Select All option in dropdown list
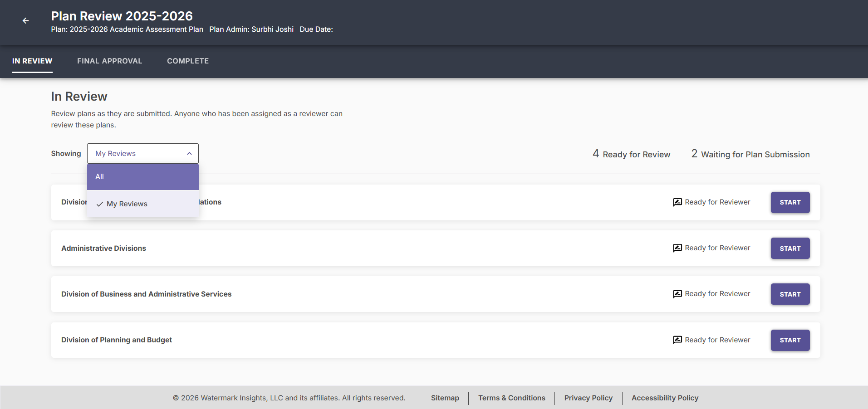 [x=143, y=177]
